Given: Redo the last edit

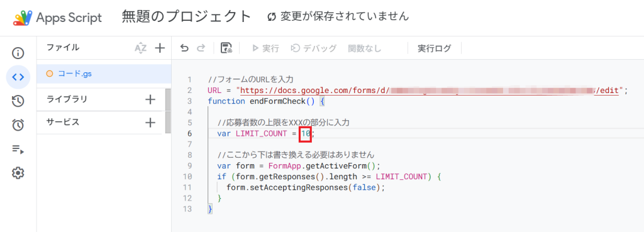Looking at the screenshot, I should point(201,48).
